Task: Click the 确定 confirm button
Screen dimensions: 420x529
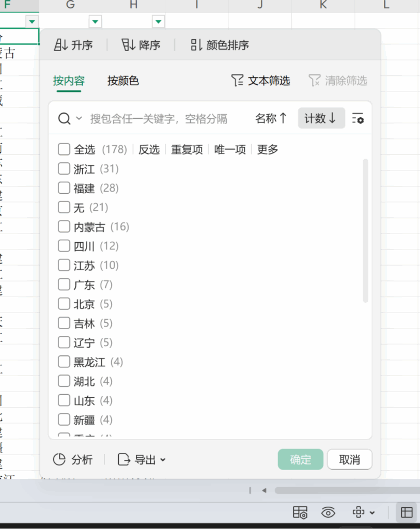Action: click(x=300, y=459)
